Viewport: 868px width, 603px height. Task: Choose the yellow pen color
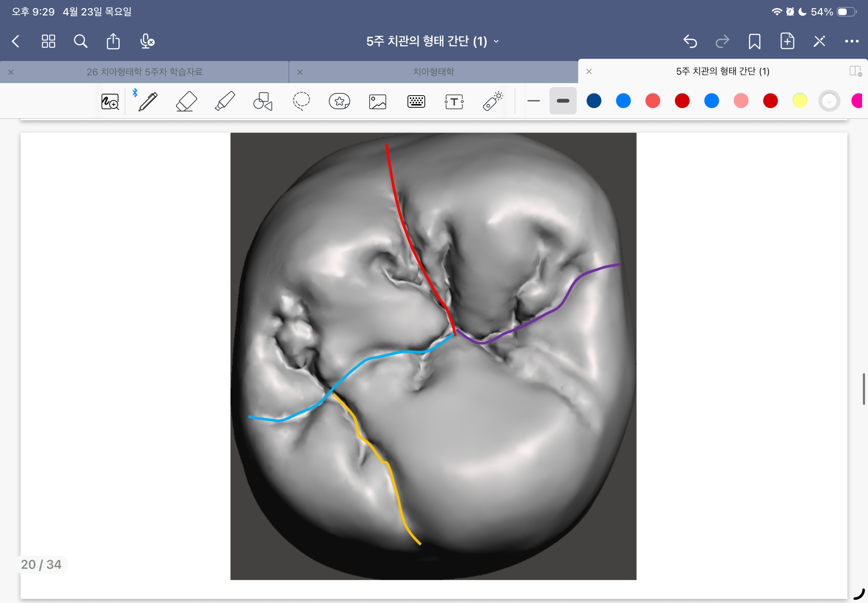point(800,101)
